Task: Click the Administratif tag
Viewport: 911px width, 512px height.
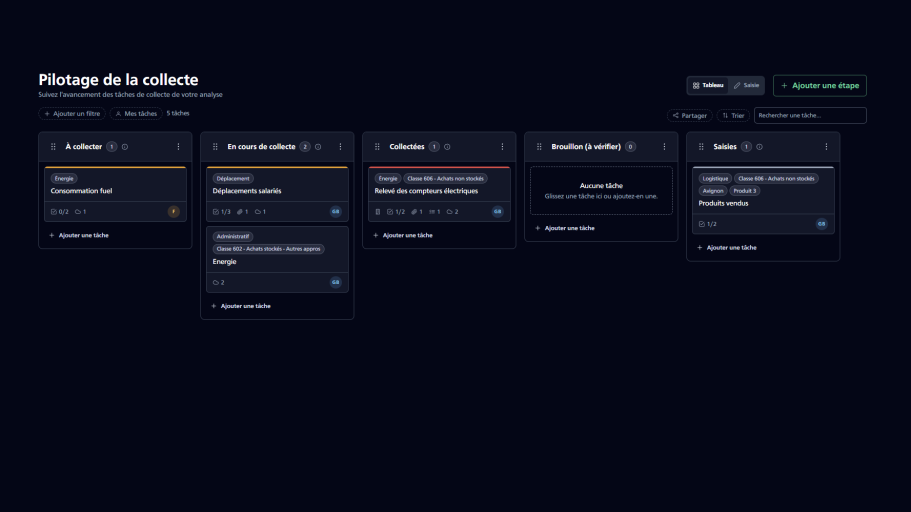Action: click(x=233, y=237)
